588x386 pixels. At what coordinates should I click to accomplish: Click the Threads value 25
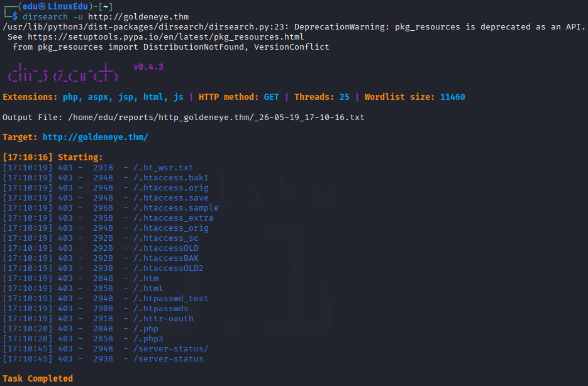[x=344, y=97]
